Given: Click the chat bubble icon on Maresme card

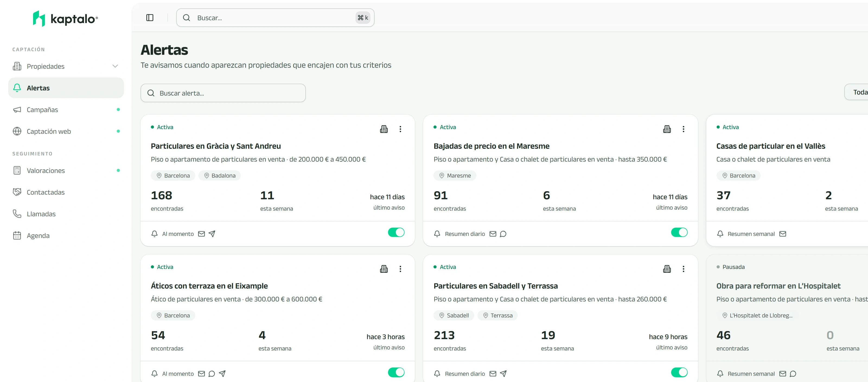Looking at the screenshot, I should tap(503, 234).
